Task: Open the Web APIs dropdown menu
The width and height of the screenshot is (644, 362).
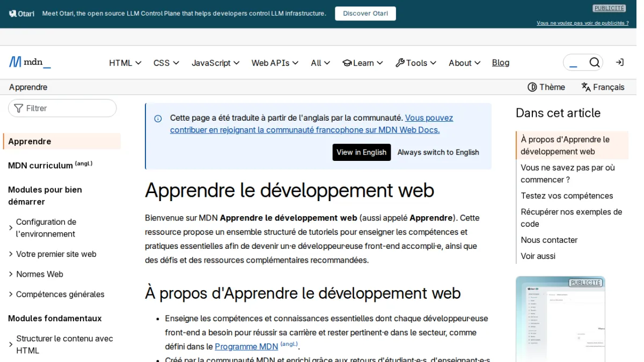Action: pos(275,63)
